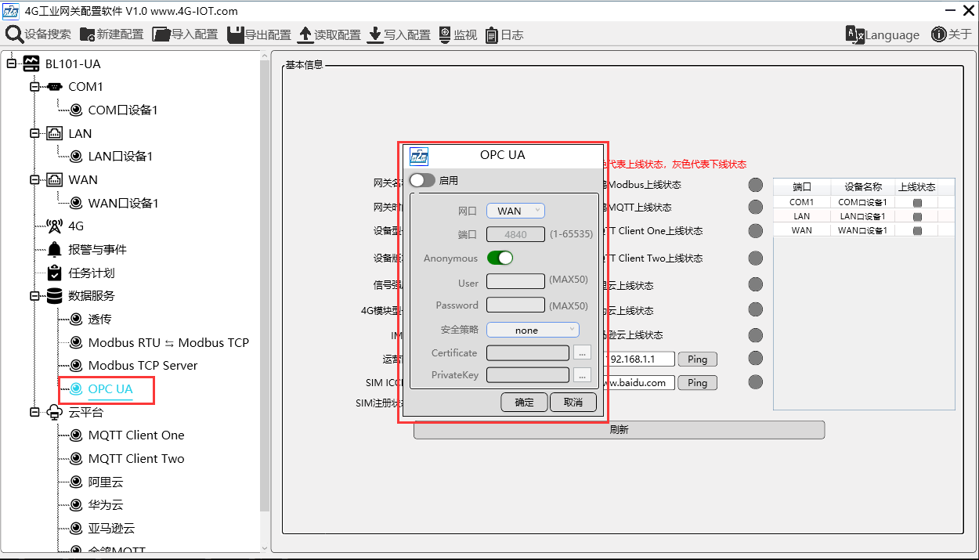Click the WAN row status indicator in table
Viewport: 979px width, 560px height.
click(x=917, y=230)
